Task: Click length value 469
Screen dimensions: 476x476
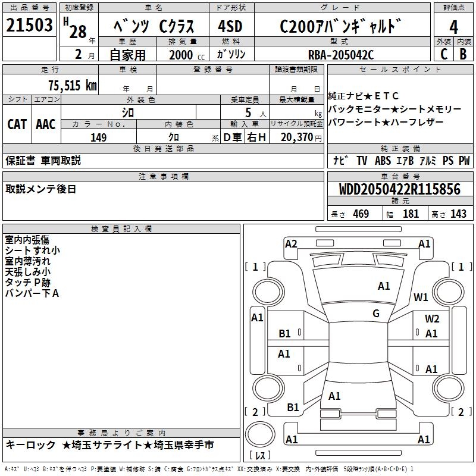Action: click(361, 214)
